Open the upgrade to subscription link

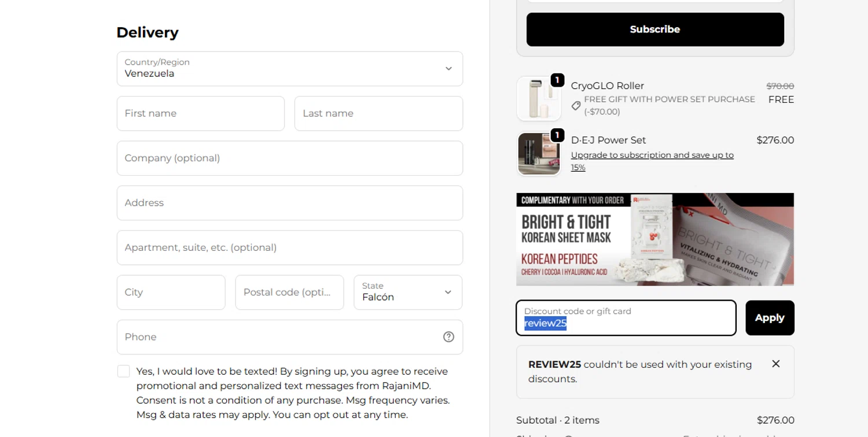point(652,161)
